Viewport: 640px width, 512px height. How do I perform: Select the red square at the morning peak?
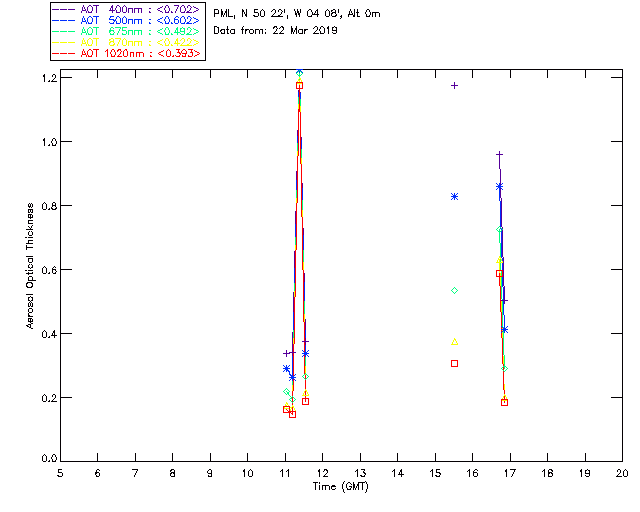(300, 85)
